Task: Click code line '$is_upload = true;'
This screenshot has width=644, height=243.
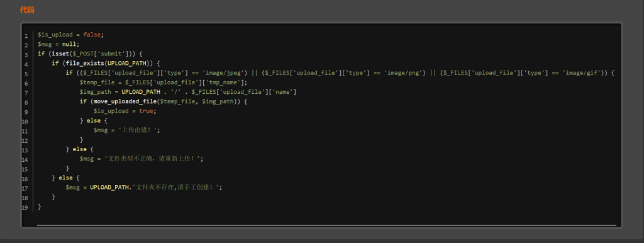Action: (125, 111)
